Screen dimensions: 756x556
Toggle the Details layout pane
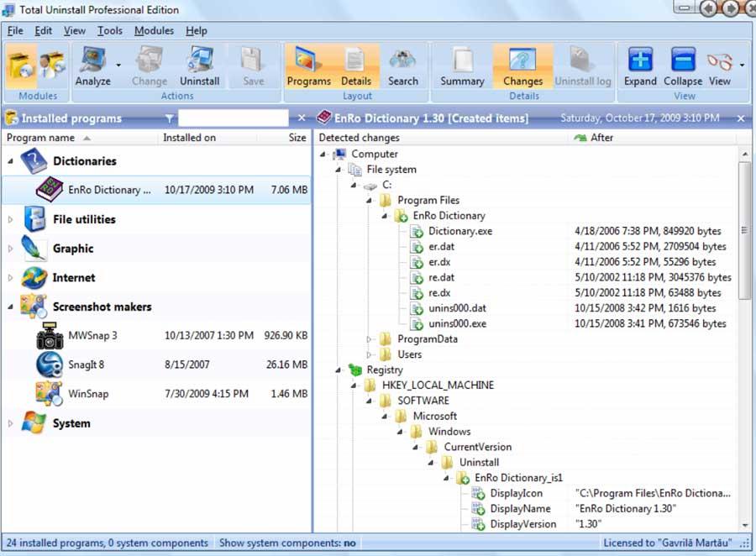click(356, 66)
